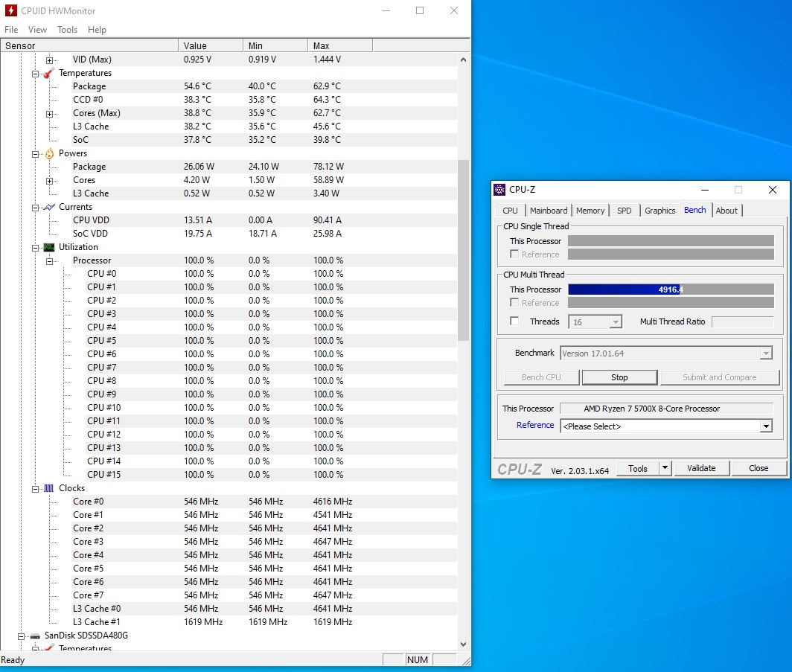Viewport: 792px width, 672px height.
Task: Tick the Reference checkbox under CPU Multi Thread
Action: click(x=514, y=302)
